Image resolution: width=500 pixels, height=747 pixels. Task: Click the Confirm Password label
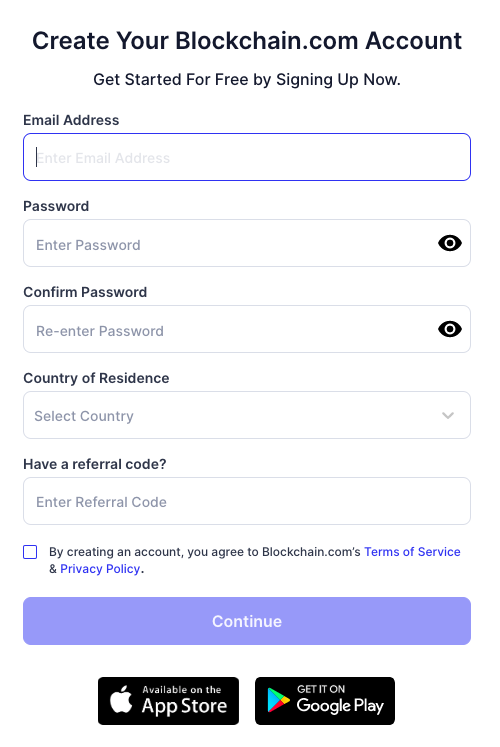[x=85, y=292]
